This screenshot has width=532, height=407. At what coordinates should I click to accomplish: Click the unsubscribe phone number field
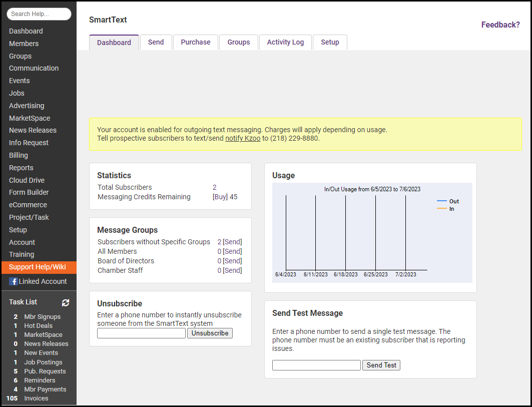141,333
